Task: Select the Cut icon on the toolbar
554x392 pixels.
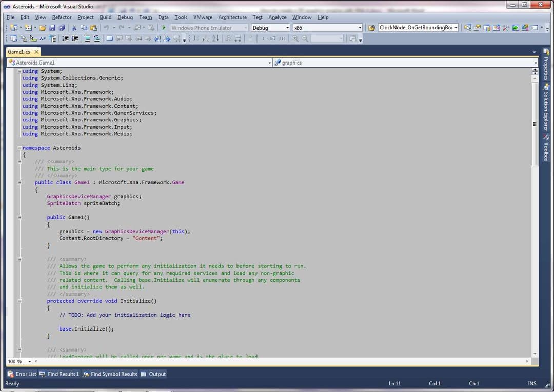Action: 74,27
